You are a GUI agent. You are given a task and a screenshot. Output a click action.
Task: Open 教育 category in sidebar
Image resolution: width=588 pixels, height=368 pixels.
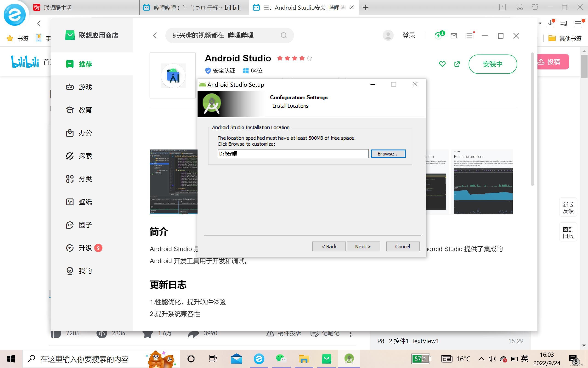tap(92, 110)
